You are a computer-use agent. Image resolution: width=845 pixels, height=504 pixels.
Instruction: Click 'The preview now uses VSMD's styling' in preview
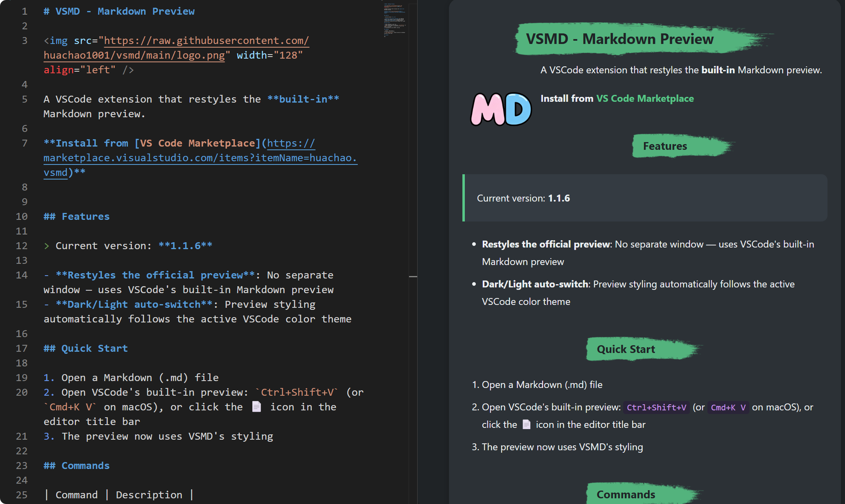563,447
